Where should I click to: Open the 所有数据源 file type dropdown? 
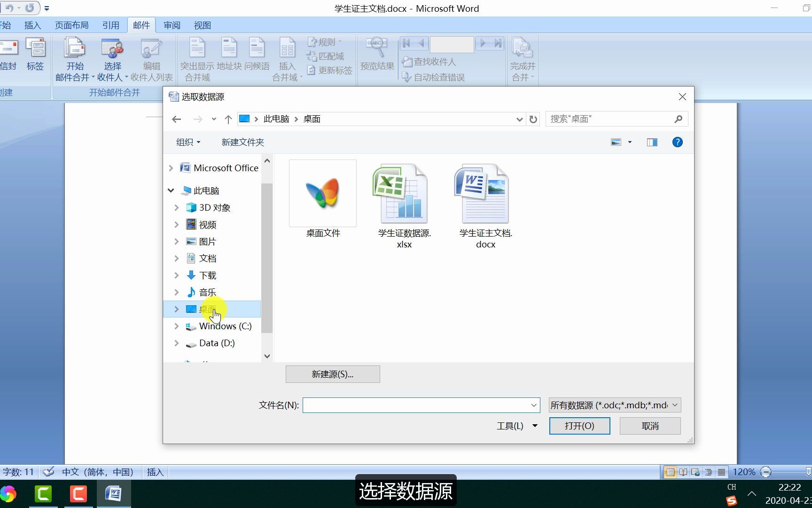pos(615,405)
